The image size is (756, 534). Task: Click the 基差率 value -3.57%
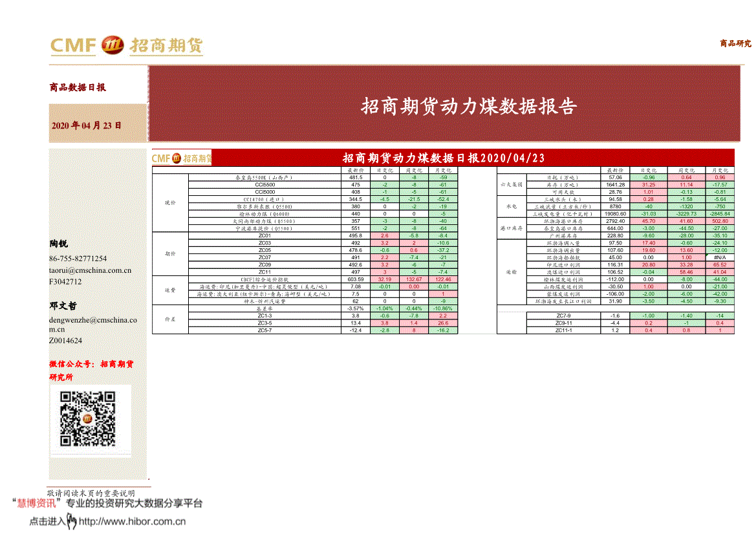coord(355,308)
